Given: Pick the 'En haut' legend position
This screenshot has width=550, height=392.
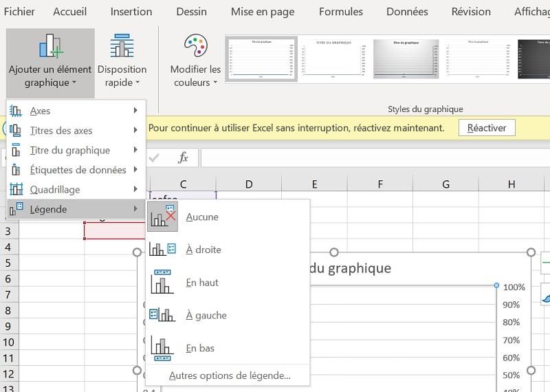Looking at the screenshot, I should click(x=163, y=282).
